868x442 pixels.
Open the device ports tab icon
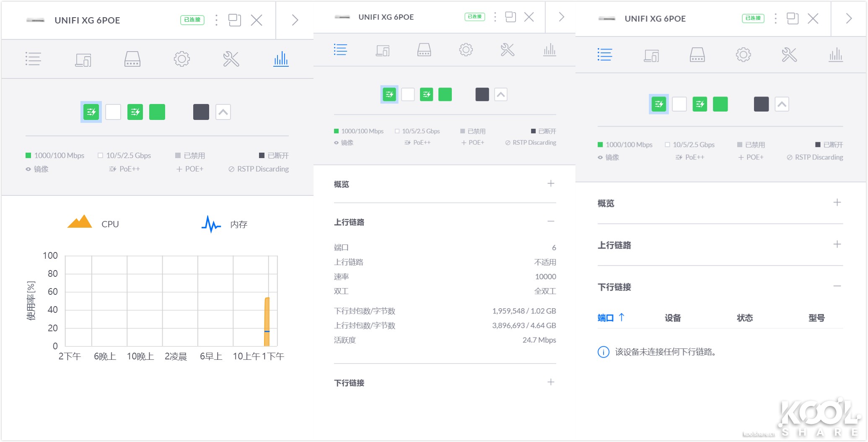132,59
